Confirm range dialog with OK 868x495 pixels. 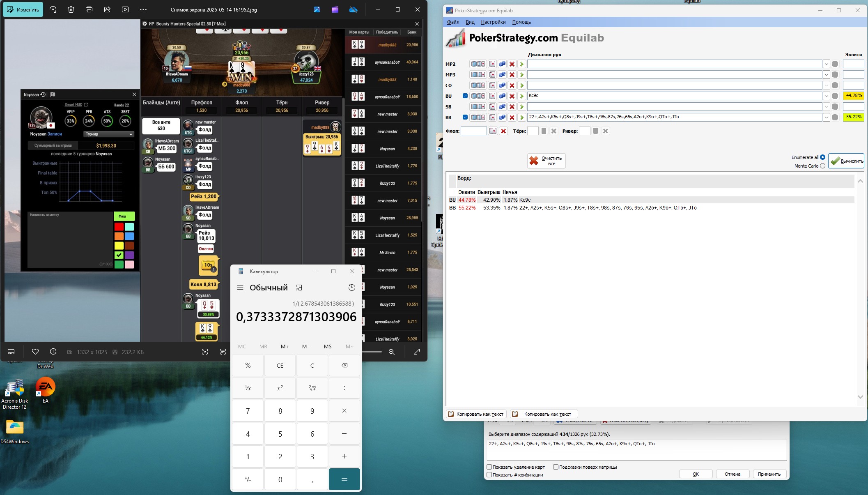pyautogui.click(x=696, y=474)
